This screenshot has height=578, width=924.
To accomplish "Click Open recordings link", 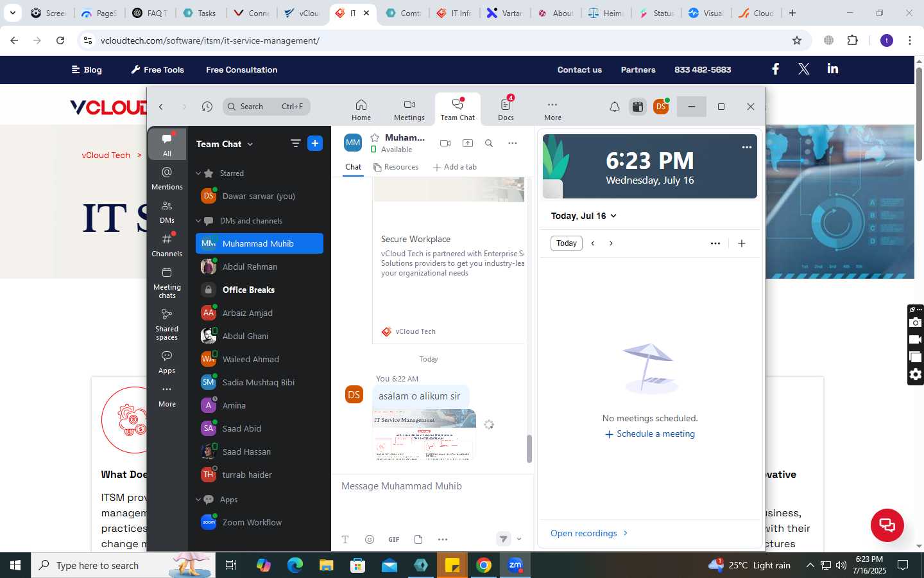I will [589, 533].
